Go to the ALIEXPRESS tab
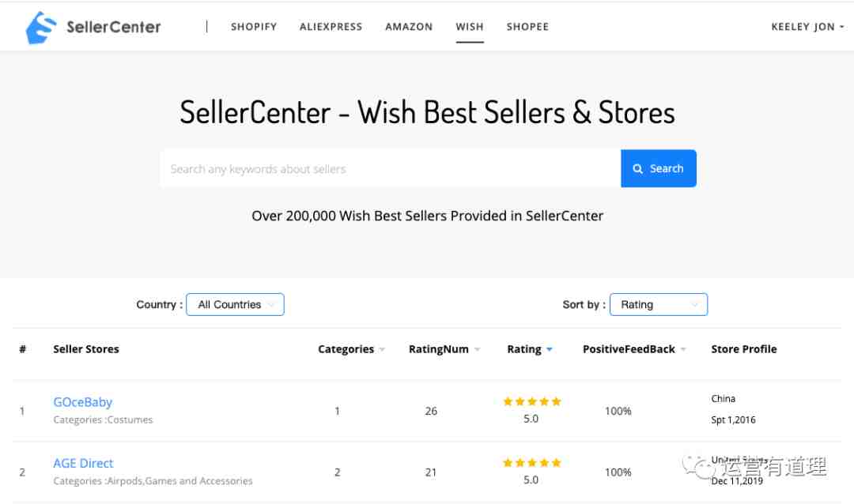 pyautogui.click(x=331, y=27)
